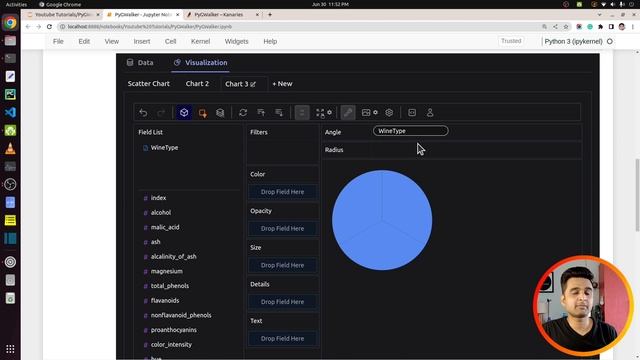
Task: Click the Python 3 (ipykernel) indicator
Action: pos(573,41)
